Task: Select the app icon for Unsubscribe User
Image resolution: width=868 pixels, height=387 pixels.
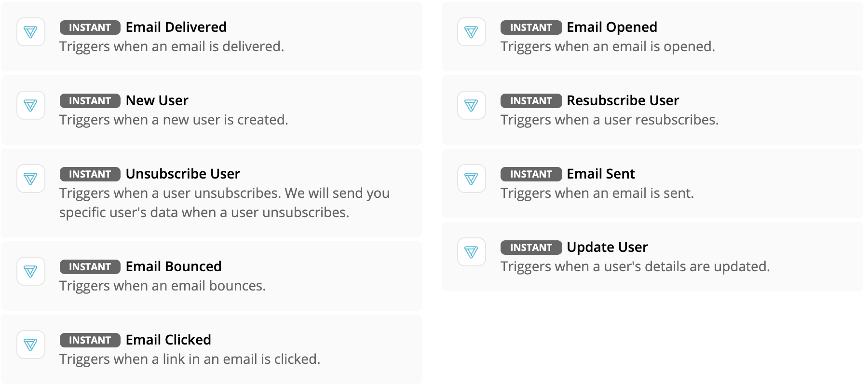Action: pos(31,179)
